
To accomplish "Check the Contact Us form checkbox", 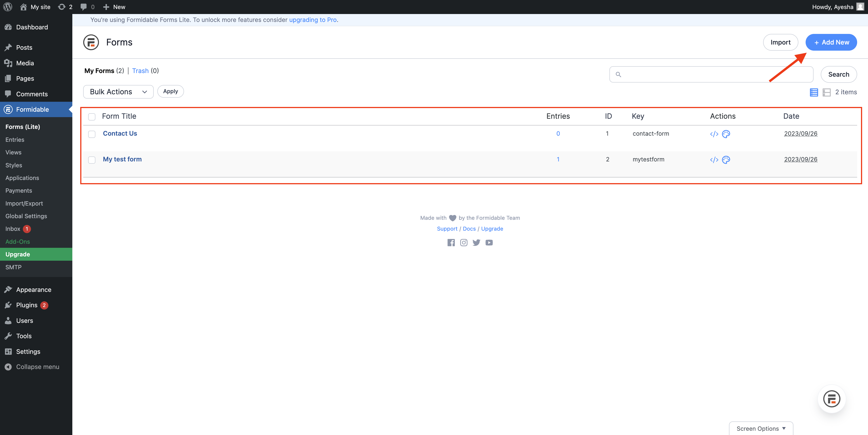I will point(92,134).
